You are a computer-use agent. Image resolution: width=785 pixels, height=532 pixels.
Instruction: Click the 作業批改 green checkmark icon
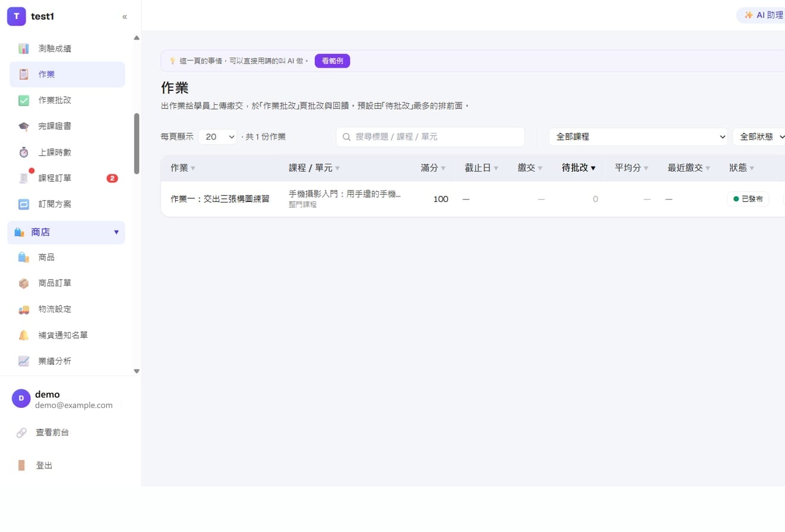tap(24, 100)
